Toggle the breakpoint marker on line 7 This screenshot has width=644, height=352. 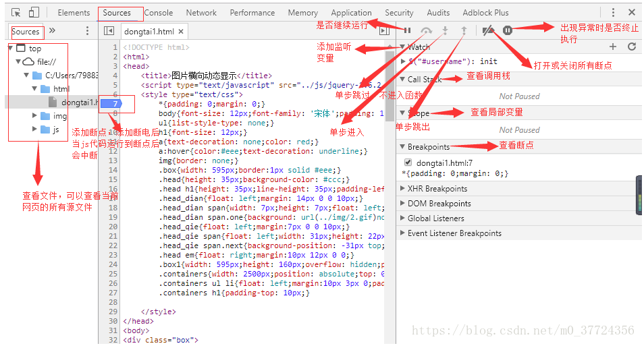(x=111, y=104)
